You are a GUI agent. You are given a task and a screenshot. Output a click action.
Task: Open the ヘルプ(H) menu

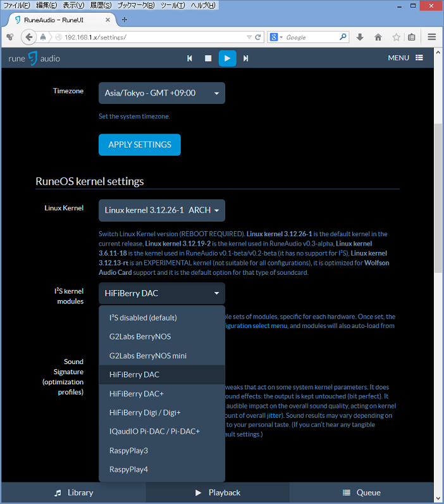click(203, 5)
